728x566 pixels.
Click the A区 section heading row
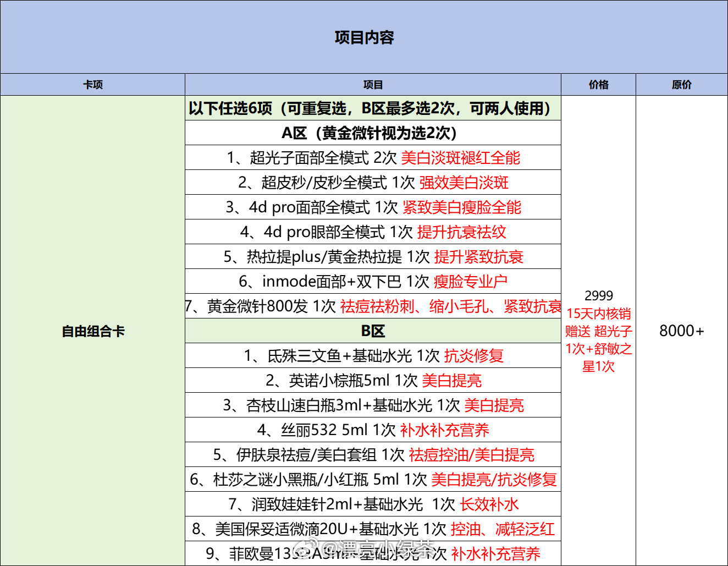pyautogui.click(x=373, y=133)
